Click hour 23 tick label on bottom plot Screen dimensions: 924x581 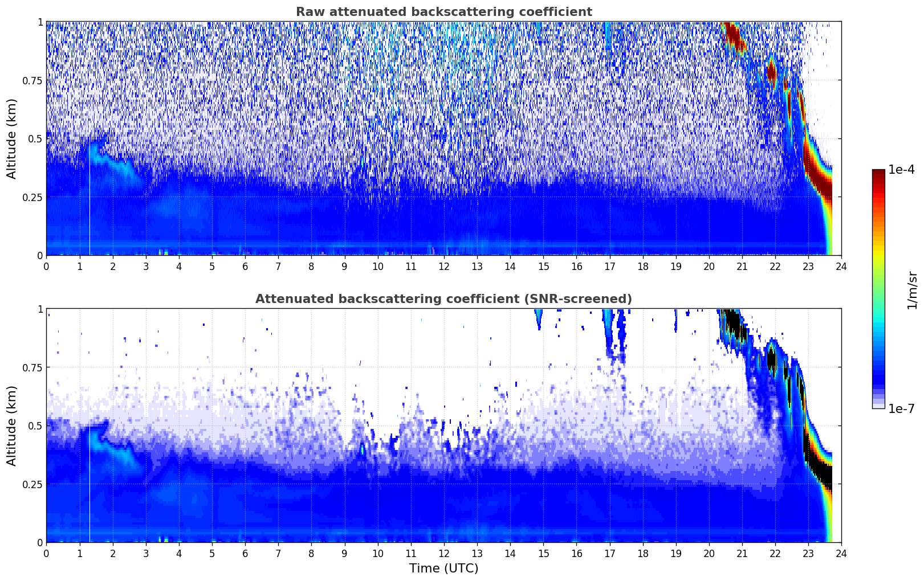(808, 553)
